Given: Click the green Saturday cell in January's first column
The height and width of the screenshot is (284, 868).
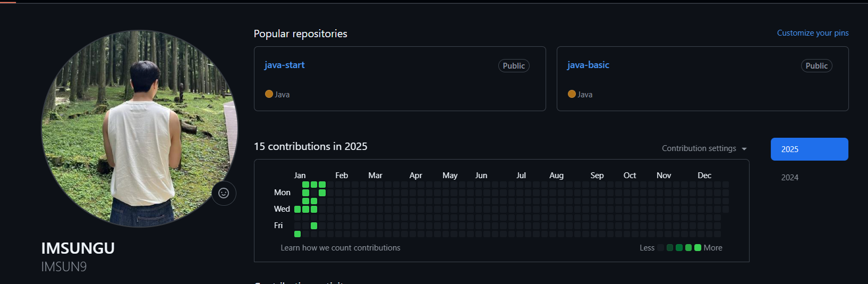Looking at the screenshot, I should coord(297,234).
